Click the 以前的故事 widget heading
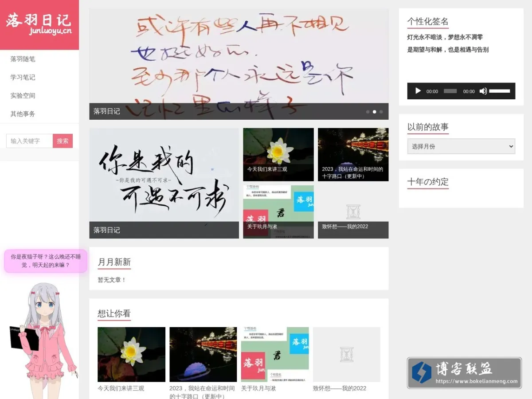The height and width of the screenshot is (399, 532). pos(428,127)
